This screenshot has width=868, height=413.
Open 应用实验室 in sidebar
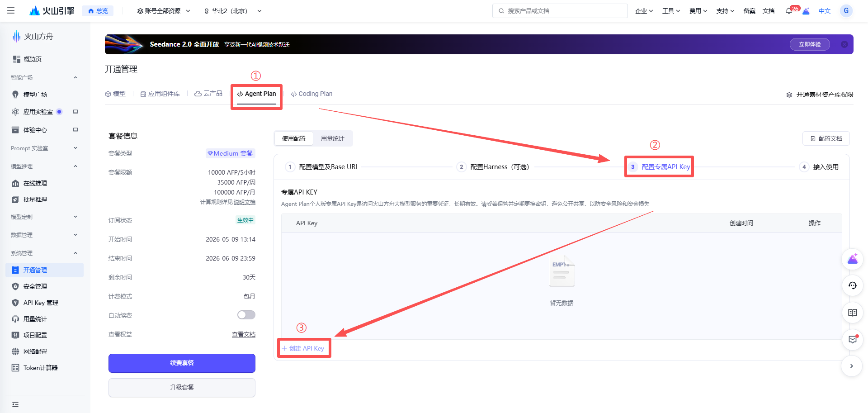coord(38,112)
